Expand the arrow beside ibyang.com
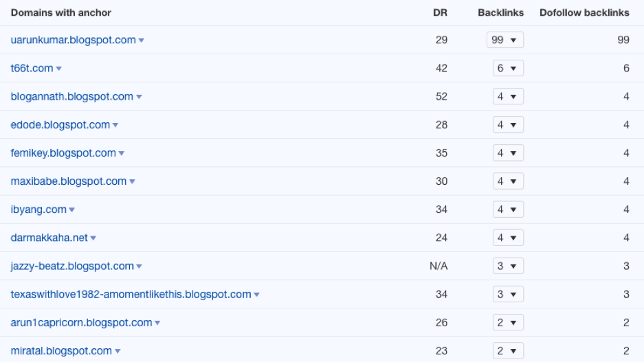 click(x=72, y=210)
